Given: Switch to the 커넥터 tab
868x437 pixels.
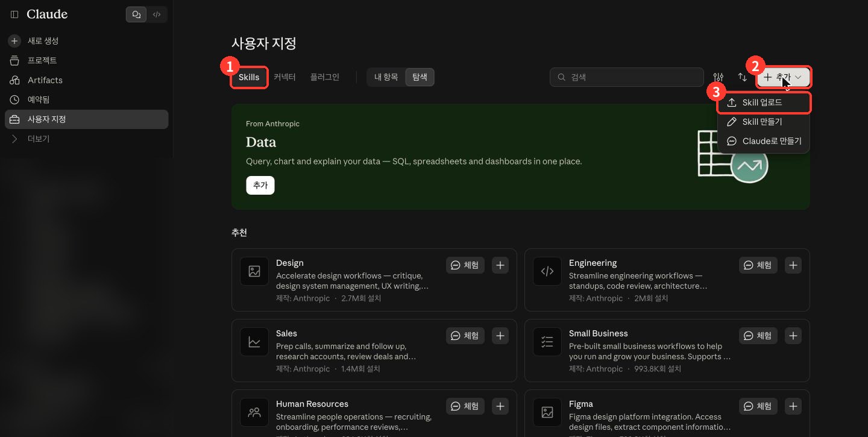Looking at the screenshot, I should click(x=285, y=77).
